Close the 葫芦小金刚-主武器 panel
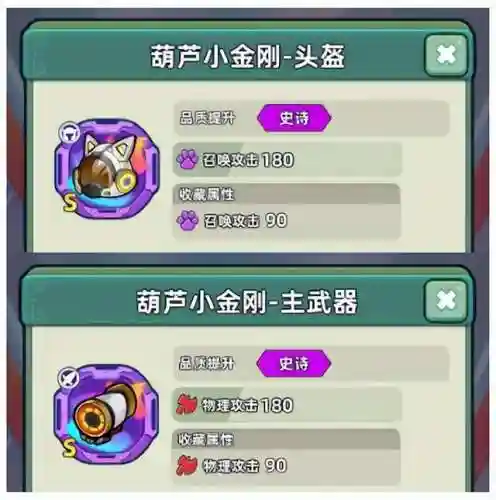This screenshot has width=496, height=500. [446, 301]
